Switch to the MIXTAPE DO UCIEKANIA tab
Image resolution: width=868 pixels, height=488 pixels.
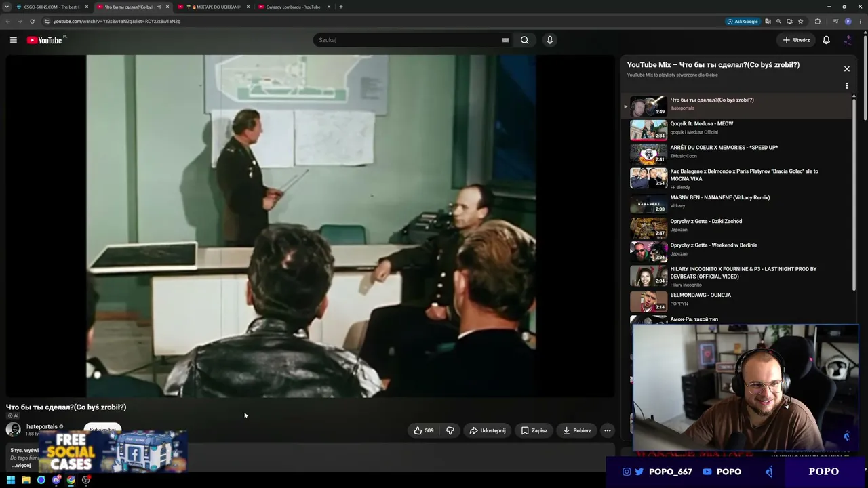pos(213,7)
